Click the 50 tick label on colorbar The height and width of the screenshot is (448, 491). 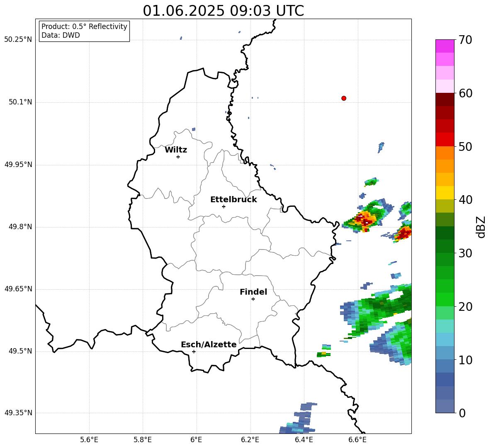tap(465, 146)
